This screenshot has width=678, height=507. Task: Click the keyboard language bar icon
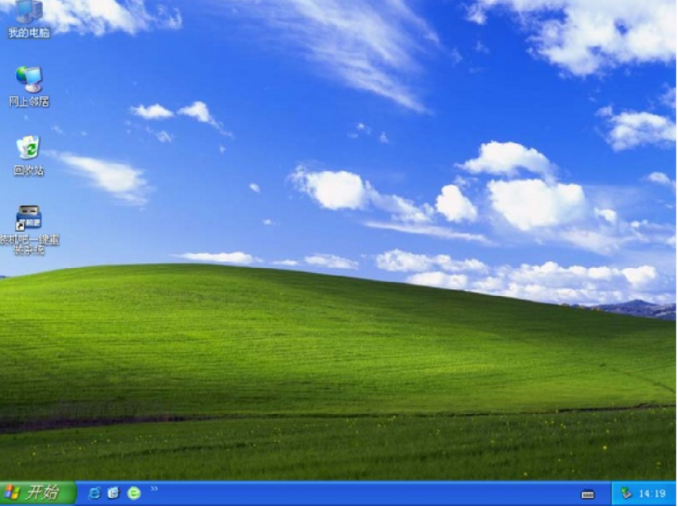click(588, 494)
